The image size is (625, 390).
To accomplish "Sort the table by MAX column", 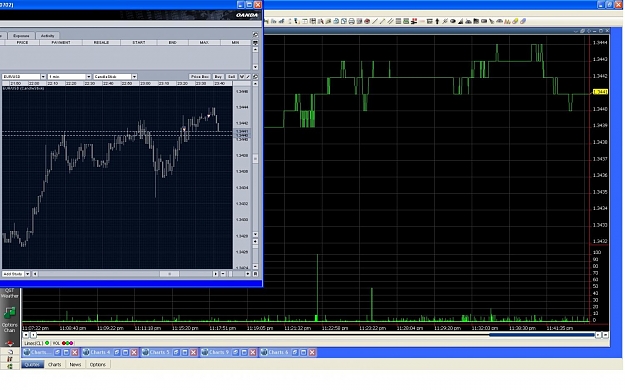I will [x=204, y=42].
